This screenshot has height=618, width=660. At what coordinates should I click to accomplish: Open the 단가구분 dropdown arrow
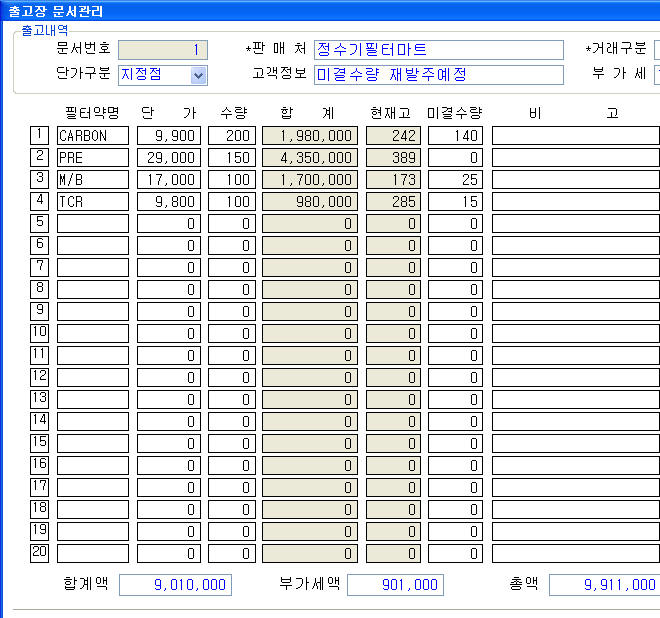coord(199,76)
